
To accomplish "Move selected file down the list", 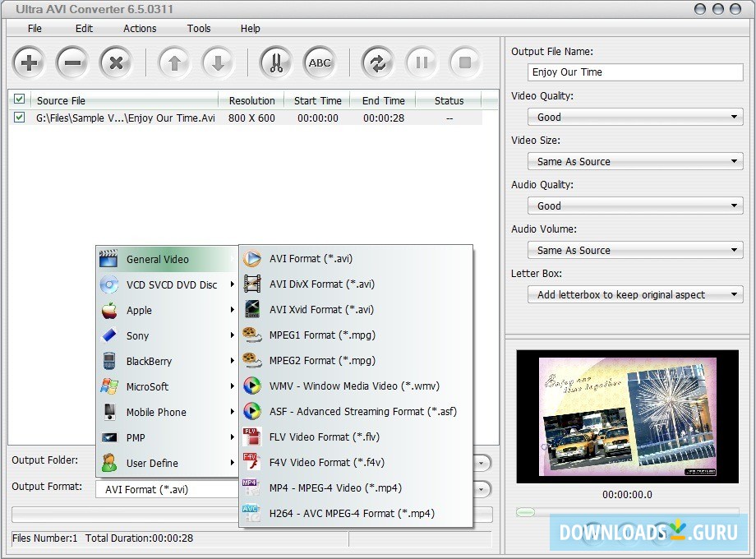I will pyautogui.click(x=218, y=62).
